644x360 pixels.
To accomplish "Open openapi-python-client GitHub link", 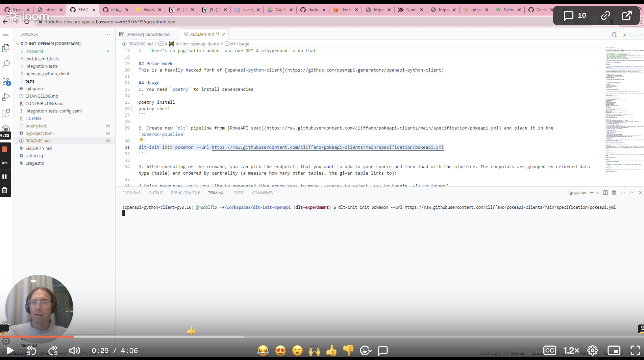I will click(x=364, y=70).
